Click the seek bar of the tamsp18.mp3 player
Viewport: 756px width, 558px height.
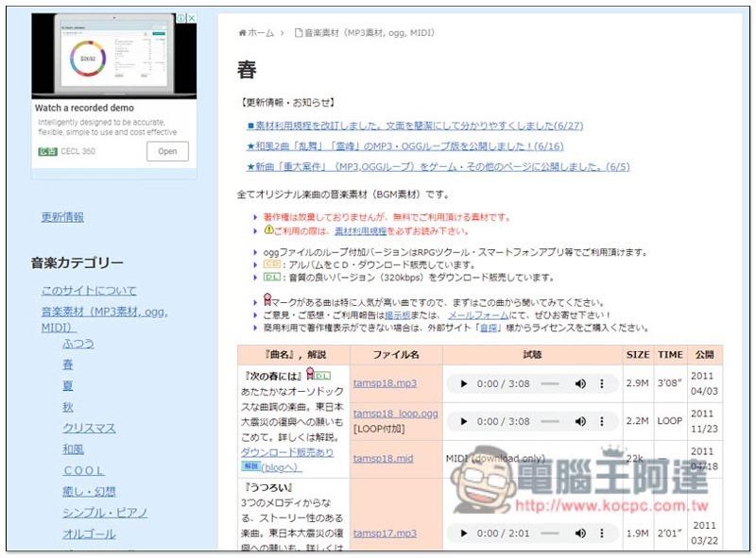[548, 383]
